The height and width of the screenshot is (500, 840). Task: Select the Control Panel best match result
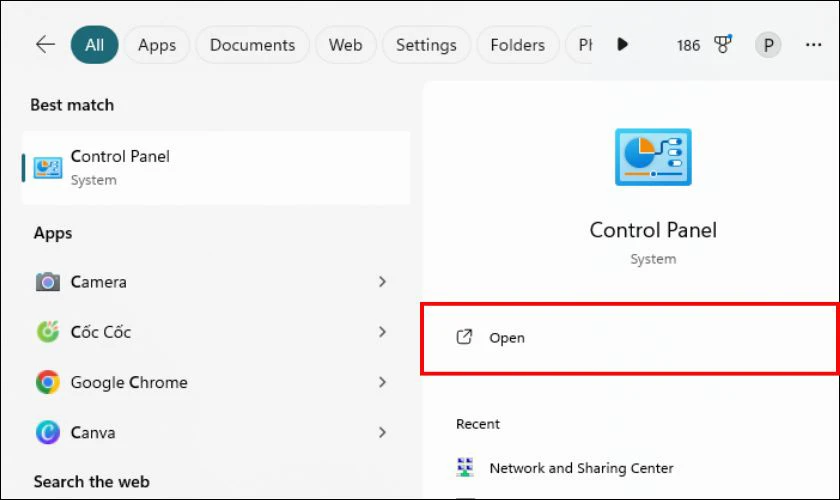pyautogui.click(x=216, y=168)
